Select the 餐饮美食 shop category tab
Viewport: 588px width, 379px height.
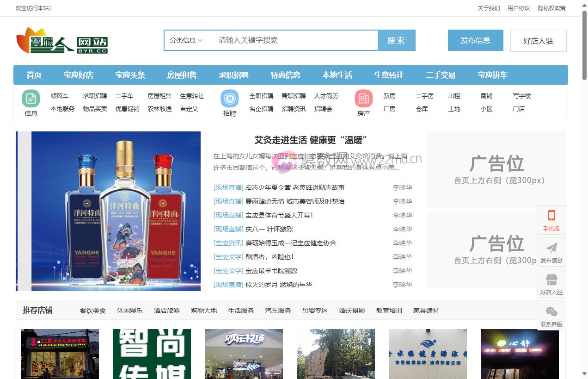pos(92,311)
